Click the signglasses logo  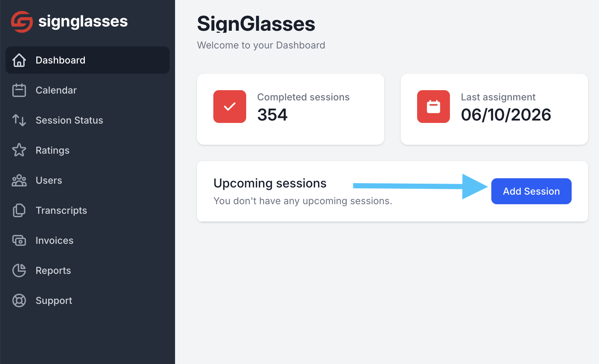[69, 22]
